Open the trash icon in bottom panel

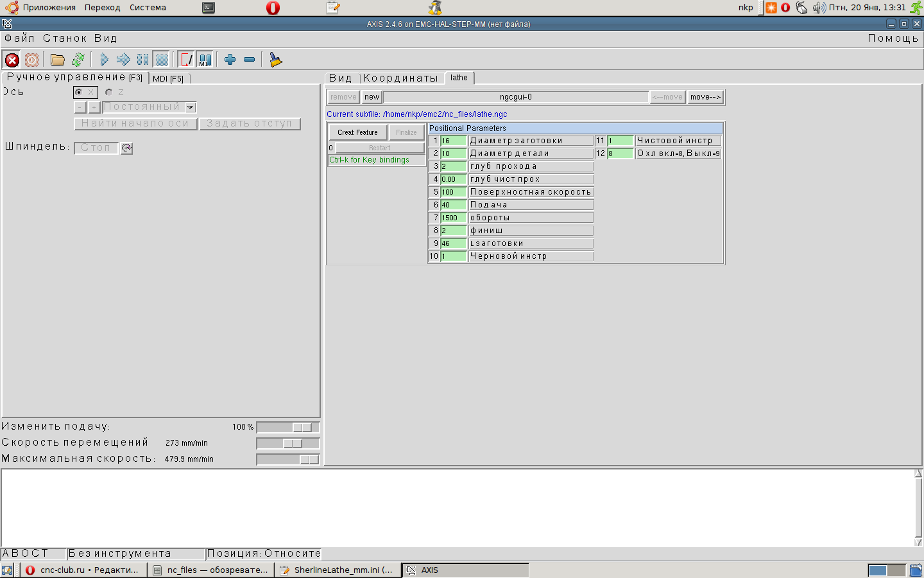coord(916,570)
